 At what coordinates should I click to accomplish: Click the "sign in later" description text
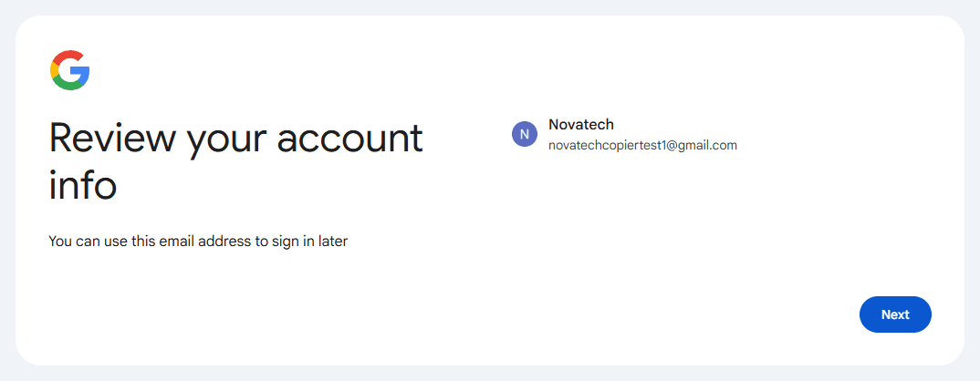(309, 242)
